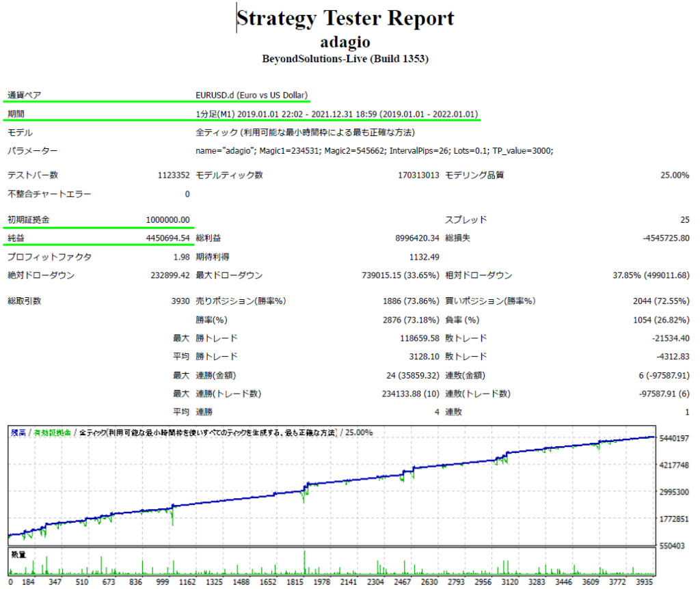This screenshot has width=700, height=589.
Task: Click the スプレッド value 25
Action: coord(685,219)
